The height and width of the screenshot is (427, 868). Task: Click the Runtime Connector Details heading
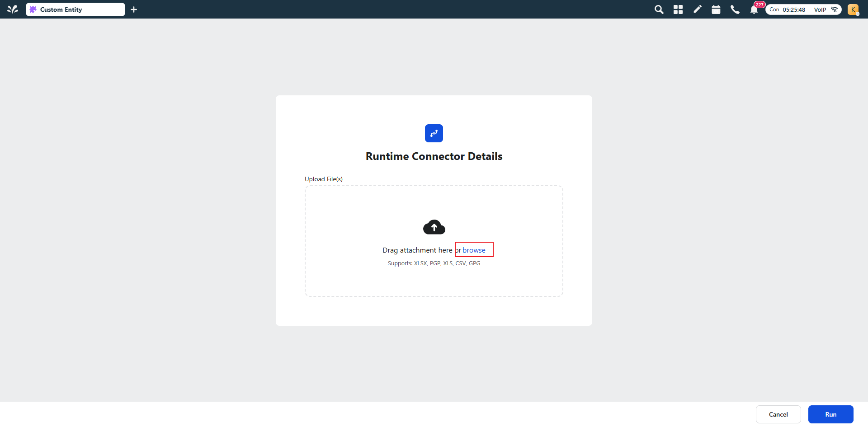434,156
